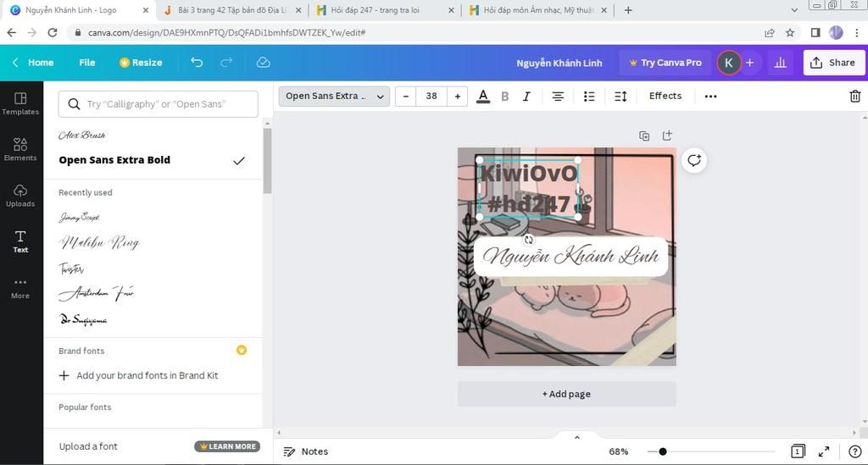
Task: Click the font size value field
Action: click(x=431, y=97)
